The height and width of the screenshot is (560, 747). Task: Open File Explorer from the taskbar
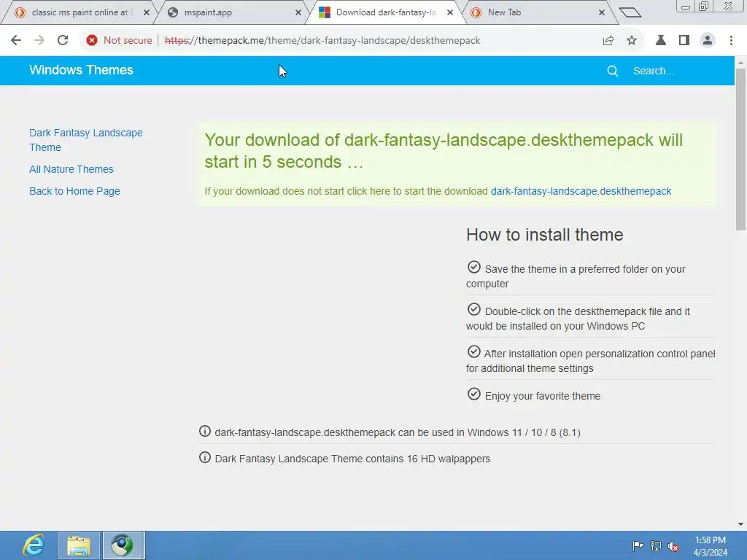point(79,545)
